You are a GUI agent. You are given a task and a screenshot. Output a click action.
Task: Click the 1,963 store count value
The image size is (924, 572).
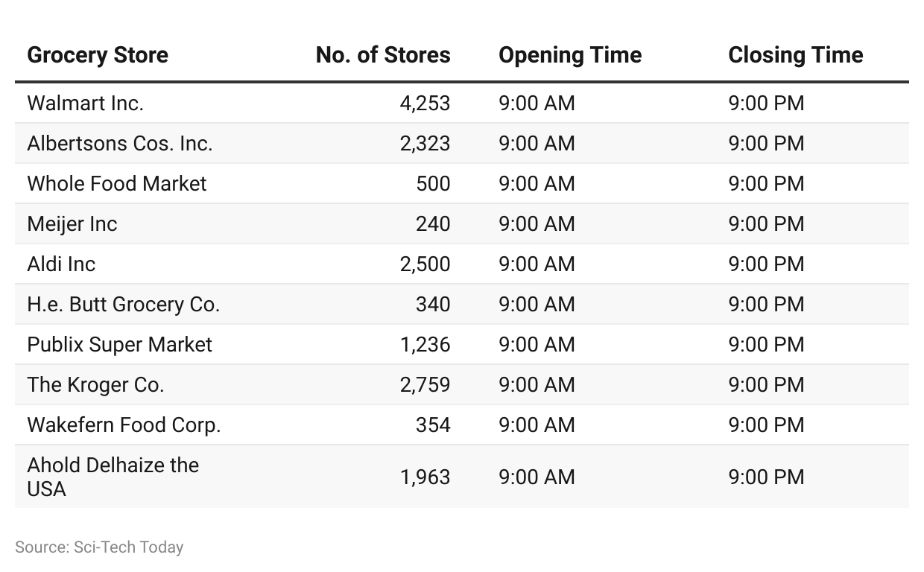pos(425,477)
